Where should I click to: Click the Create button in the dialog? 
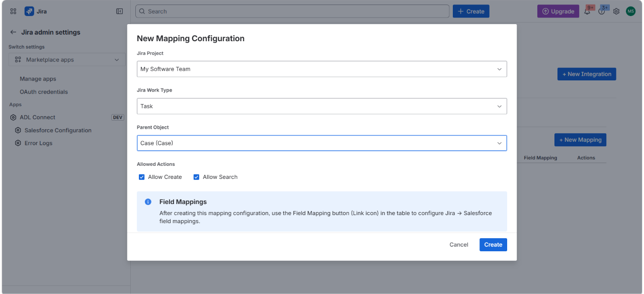point(493,245)
